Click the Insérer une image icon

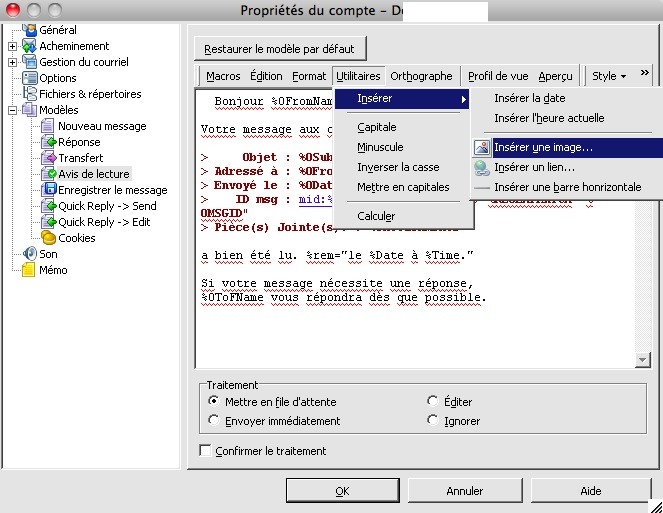pyautogui.click(x=482, y=148)
